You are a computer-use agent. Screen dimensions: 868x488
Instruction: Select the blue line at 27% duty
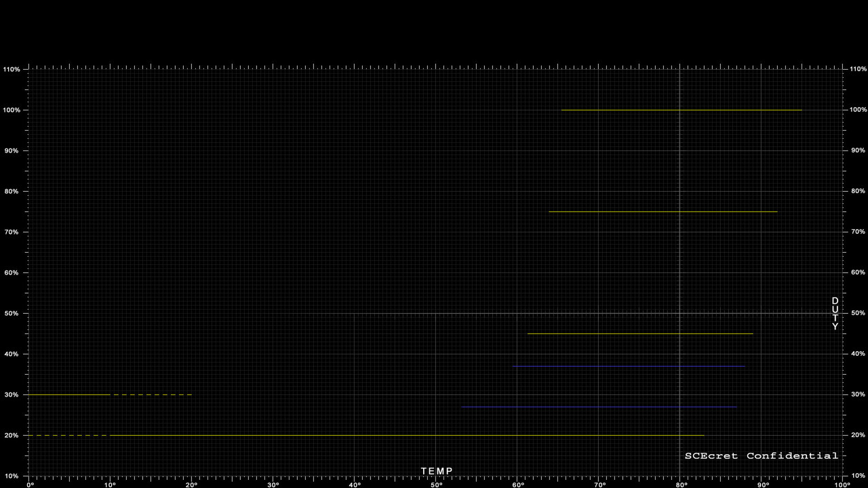(x=599, y=407)
